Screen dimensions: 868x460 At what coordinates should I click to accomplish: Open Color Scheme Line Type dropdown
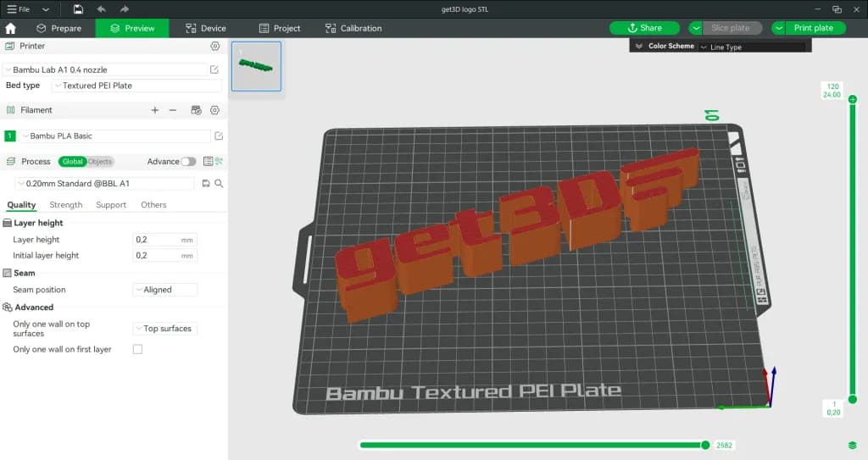pos(753,47)
